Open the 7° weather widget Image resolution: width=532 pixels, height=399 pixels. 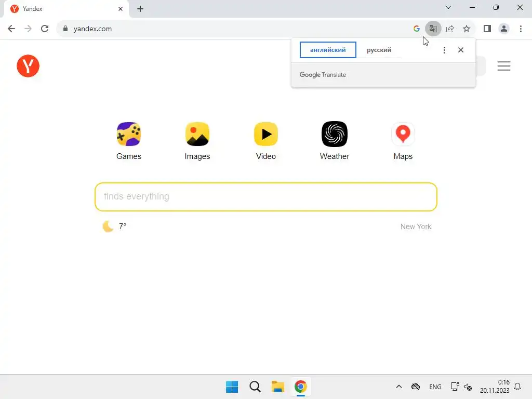(x=114, y=227)
